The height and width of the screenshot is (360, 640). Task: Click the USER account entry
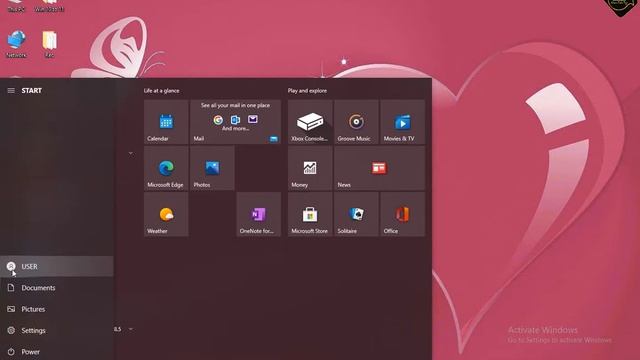(x=57, y=267)
